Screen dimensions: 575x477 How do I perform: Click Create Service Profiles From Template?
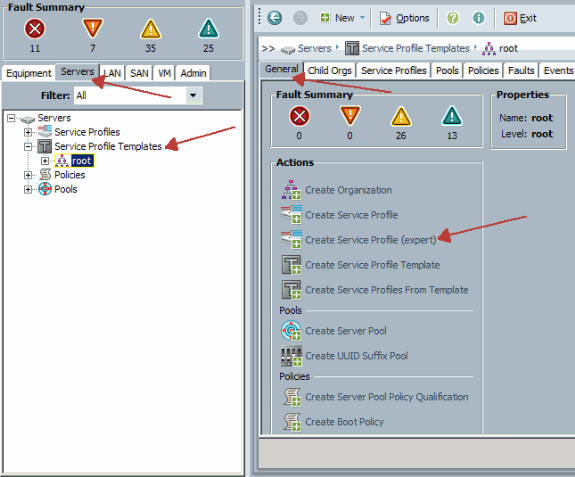click(x=387, y=290)
